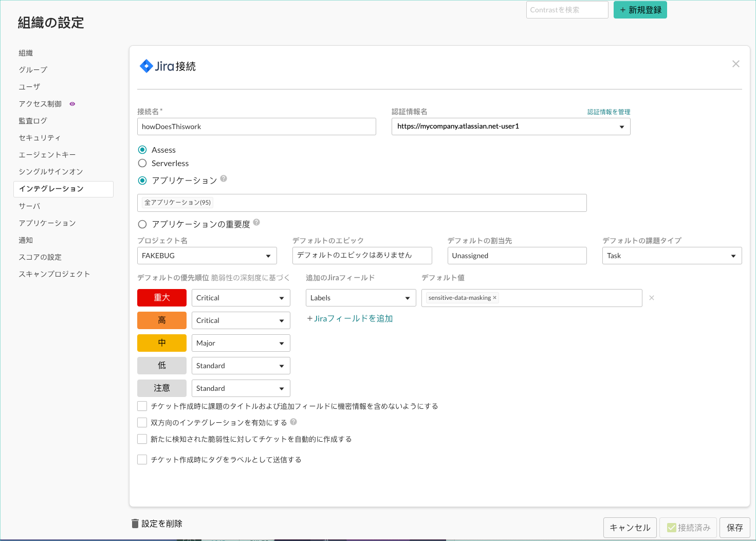Image resolution: width=756 pixels, height=541 pixels.
Task: Open the プロジェクト名 FAKEBUG dropdown
Action: pyautogui.click(x=207, y=256)
